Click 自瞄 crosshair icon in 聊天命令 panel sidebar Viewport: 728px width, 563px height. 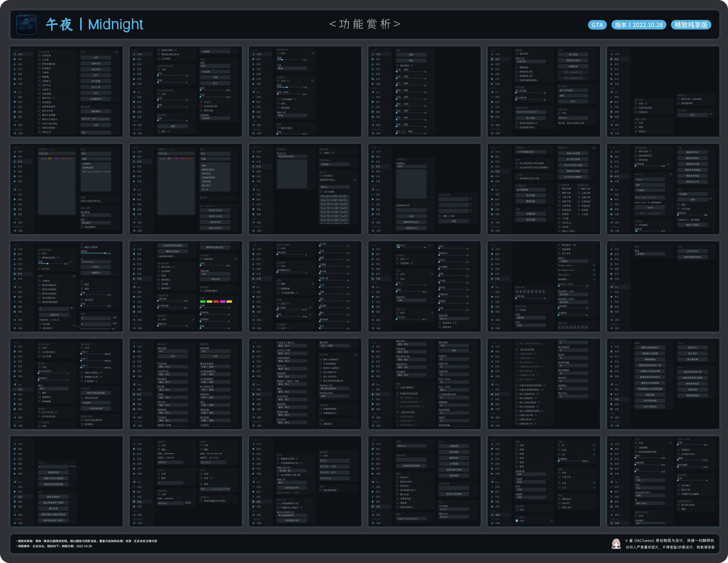click(x=612, y=133)
